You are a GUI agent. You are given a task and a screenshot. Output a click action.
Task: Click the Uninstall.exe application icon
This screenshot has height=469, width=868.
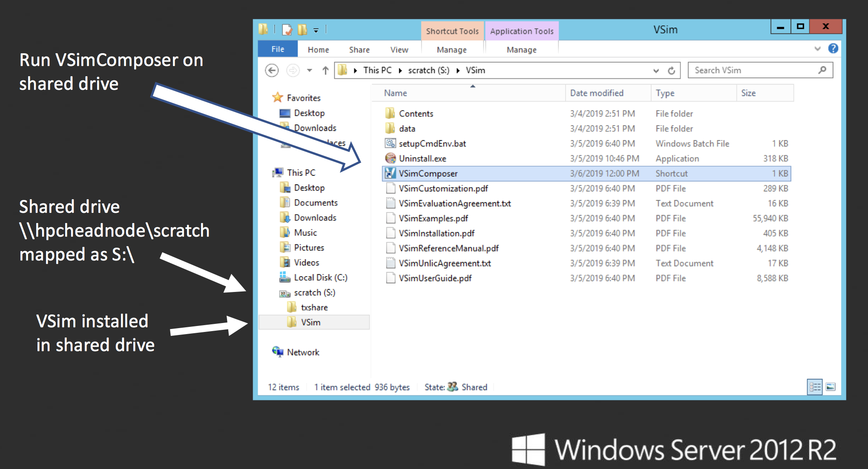tap(390, 158)
